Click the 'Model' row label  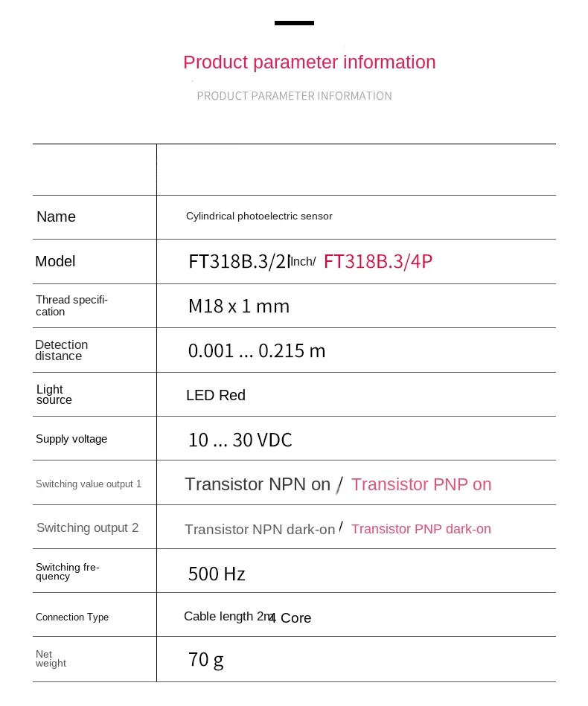[55, 261]
